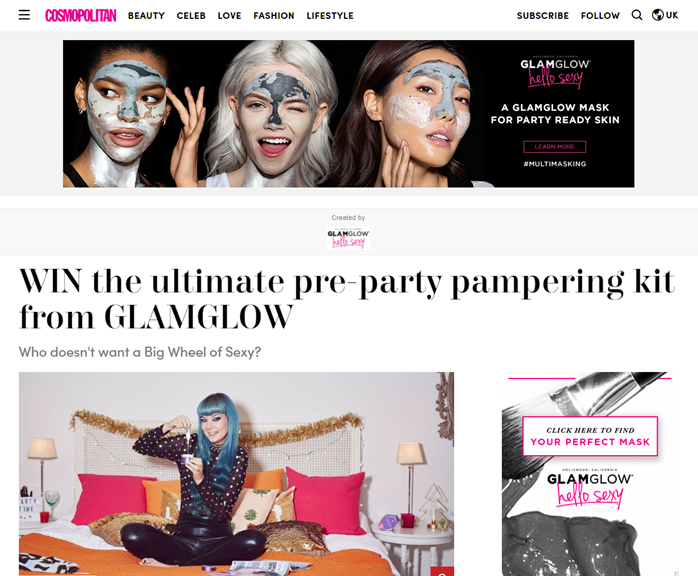Select the globe region icon
Viewport: 698px width, 576px height.
tap(657, 15)
